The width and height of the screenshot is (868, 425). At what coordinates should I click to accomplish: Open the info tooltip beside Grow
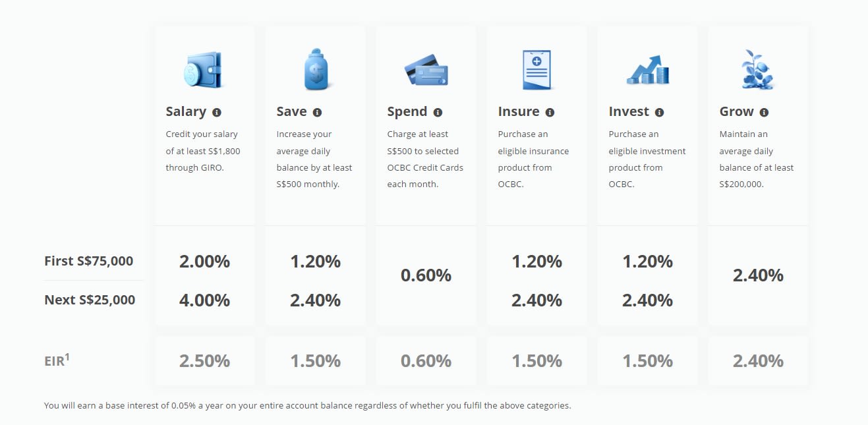click(764, 113)
